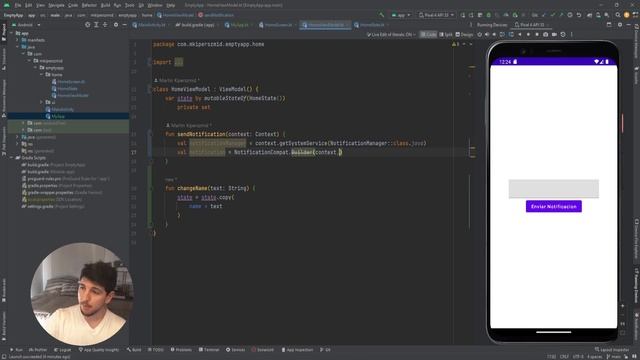This screenshot has height=360, width=640.
Task: Open the Running Devices tab
Action: point(492,25)
